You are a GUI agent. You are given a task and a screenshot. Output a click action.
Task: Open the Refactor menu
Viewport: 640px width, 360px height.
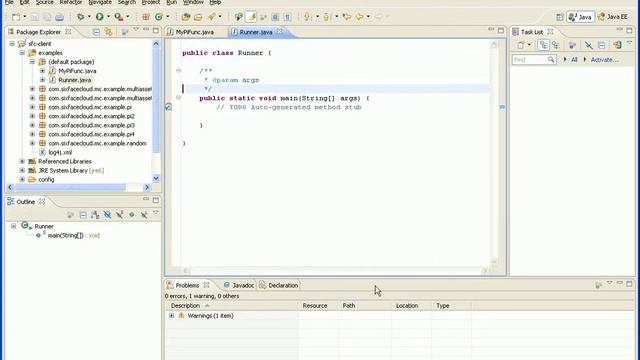coord(71,2)
